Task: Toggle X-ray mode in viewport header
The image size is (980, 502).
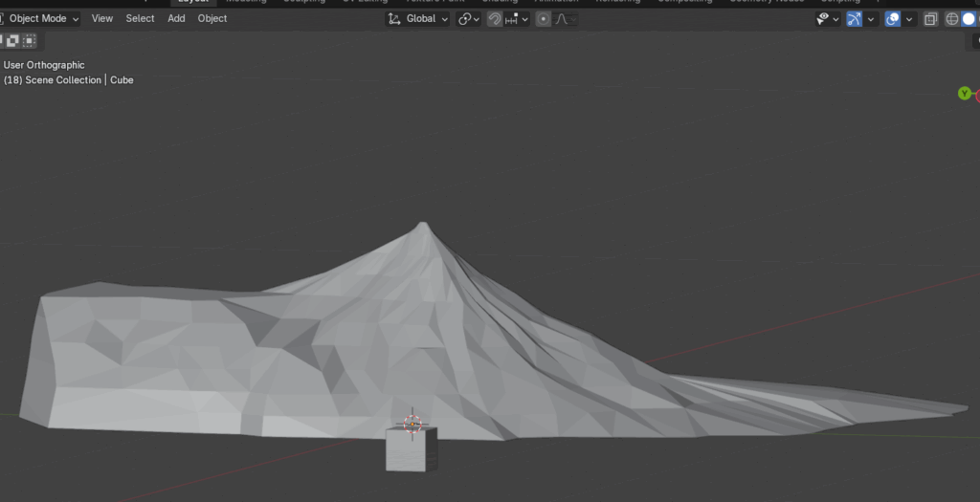Action: click(x=930, y=19)
